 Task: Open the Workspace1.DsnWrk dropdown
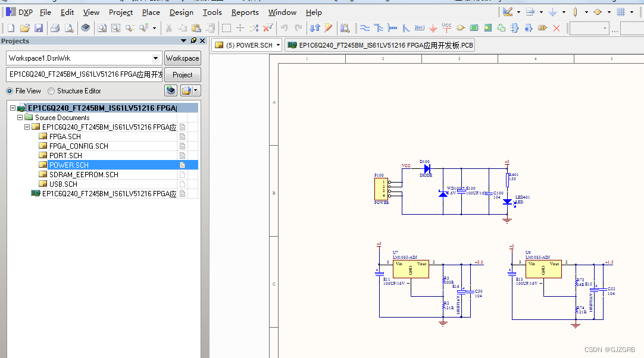(x=156, y=58)
